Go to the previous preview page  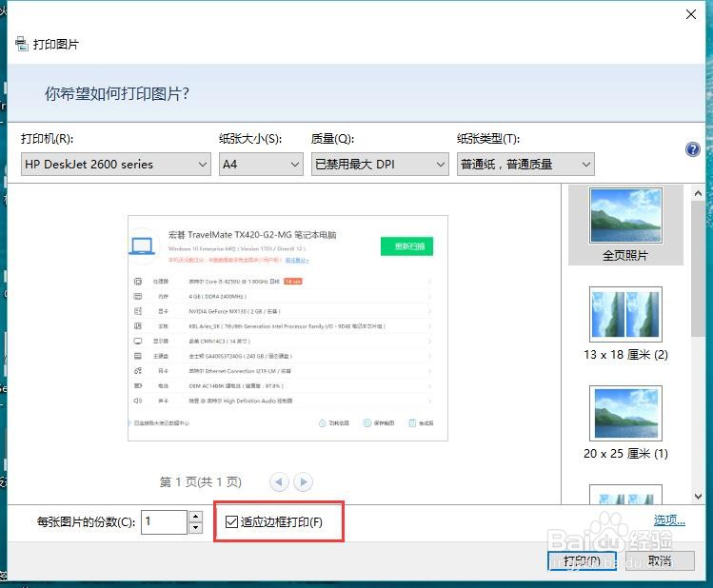pyautogui.click(x=279, y=481)
